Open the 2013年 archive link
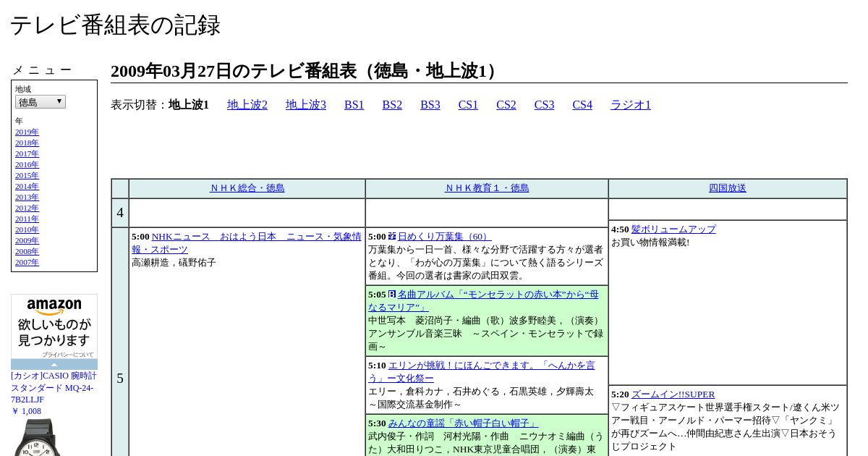Screen dimensions: 868x456 point(27,198)
